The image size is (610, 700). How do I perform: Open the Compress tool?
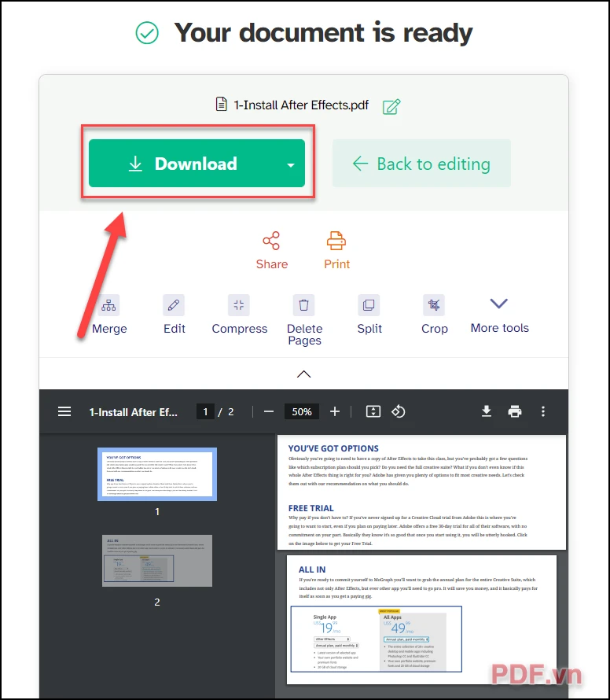(x=239, y=315)
